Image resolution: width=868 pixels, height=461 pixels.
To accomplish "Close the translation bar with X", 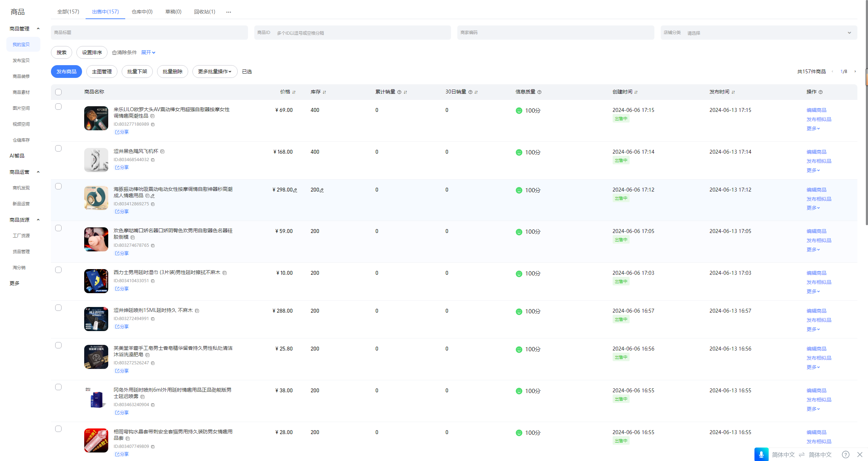I will (x=860, y=455).
